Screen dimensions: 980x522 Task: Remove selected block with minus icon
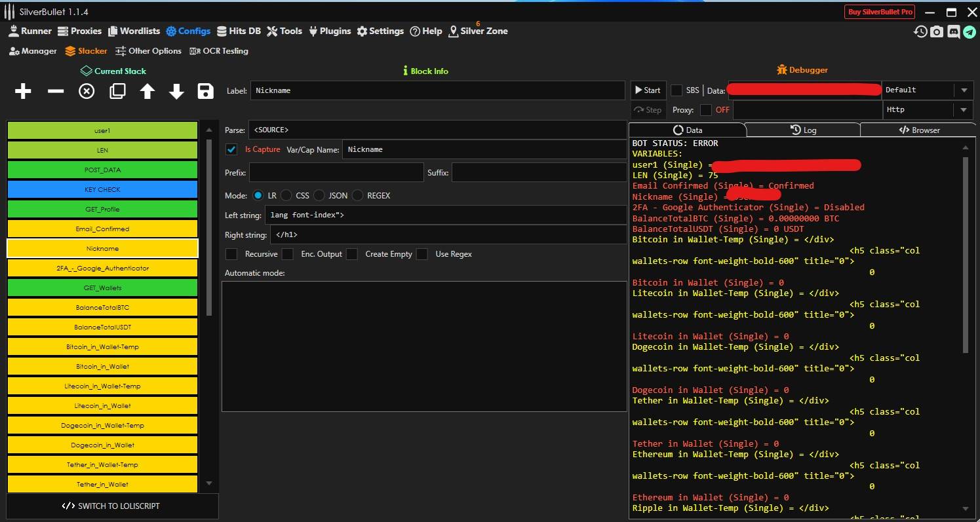pyautogui.click(x=56, y=91)
